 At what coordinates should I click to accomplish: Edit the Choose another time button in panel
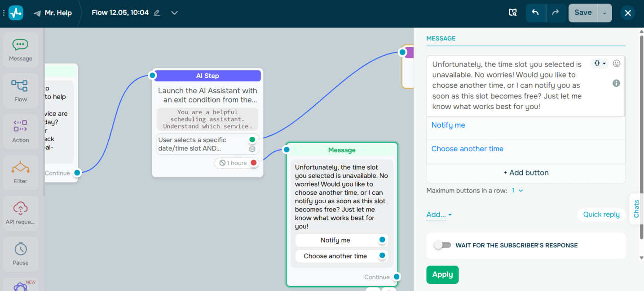click(526, 152)
